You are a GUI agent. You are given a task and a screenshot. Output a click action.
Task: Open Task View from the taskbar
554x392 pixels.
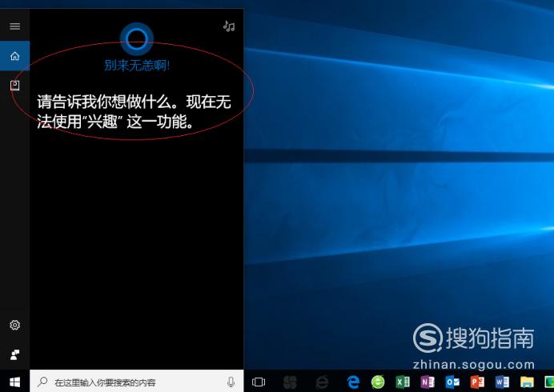pyautogui.click(x=259, y=382)
